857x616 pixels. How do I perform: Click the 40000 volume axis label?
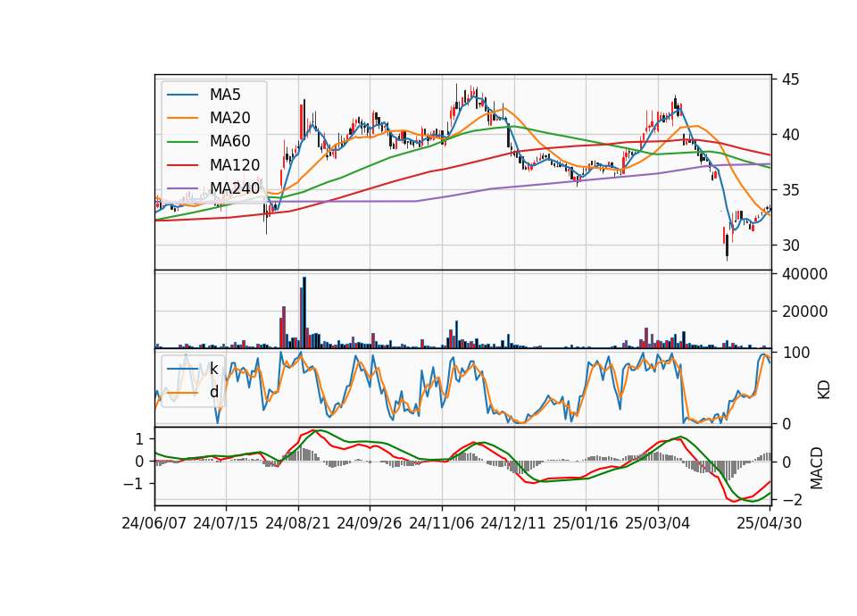tap(804, 274)
